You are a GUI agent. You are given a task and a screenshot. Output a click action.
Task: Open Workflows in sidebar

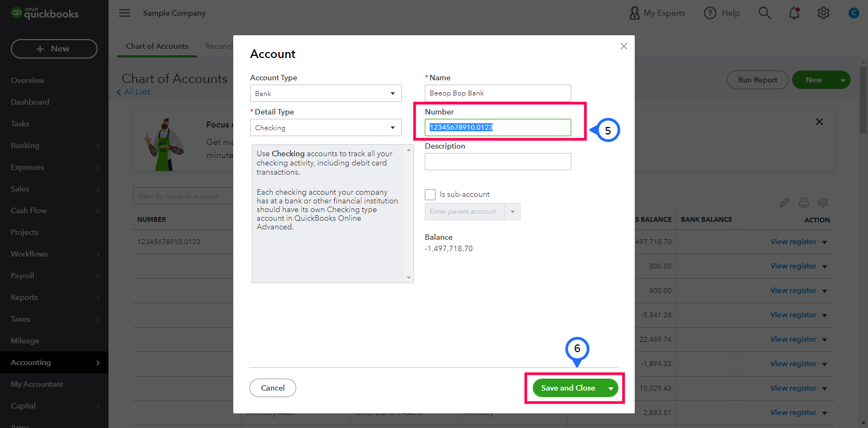54,254
